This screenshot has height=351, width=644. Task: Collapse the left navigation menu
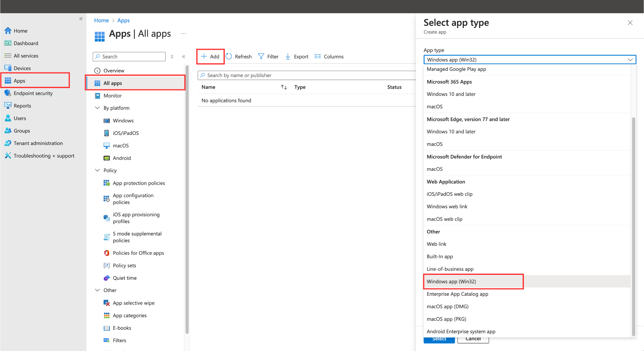pos(81,19)
